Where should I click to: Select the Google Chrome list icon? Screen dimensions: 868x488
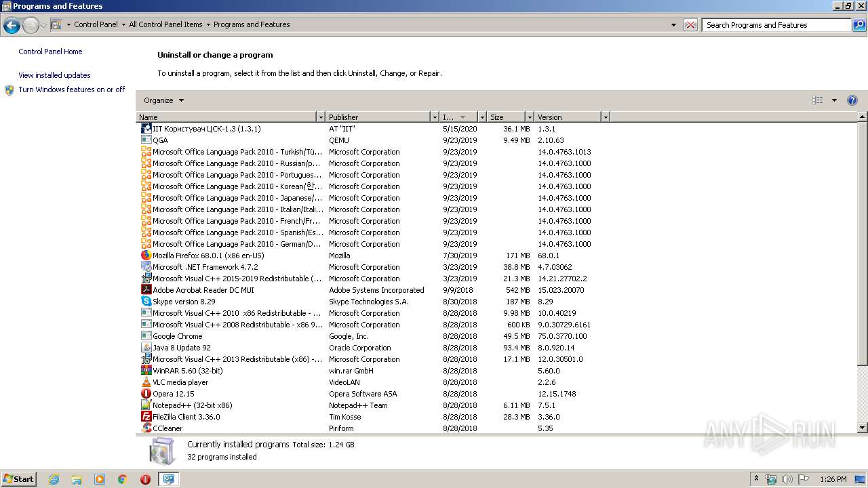pyautogui.click(x=146, y=336)
